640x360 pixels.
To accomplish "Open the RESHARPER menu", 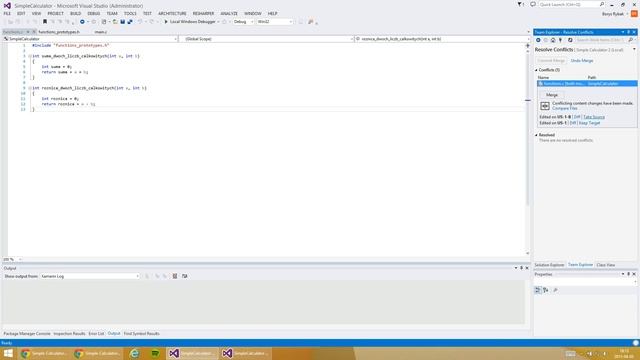I will tap(203, 13).
